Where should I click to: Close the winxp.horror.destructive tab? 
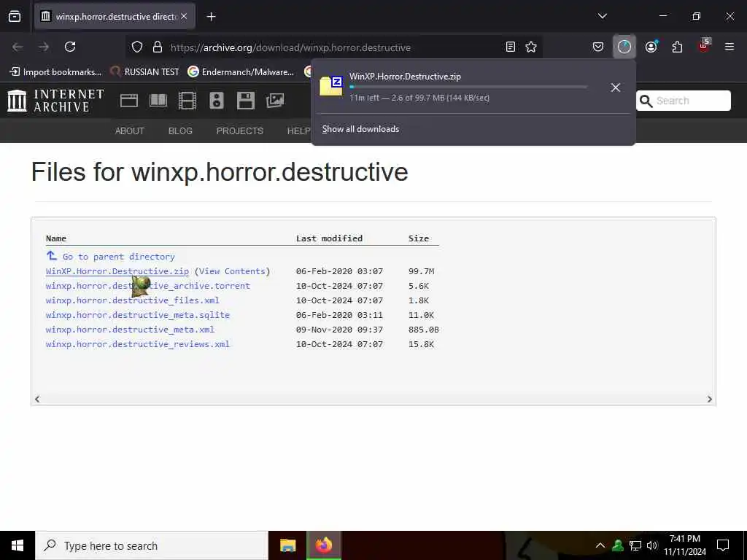point(184,16)
